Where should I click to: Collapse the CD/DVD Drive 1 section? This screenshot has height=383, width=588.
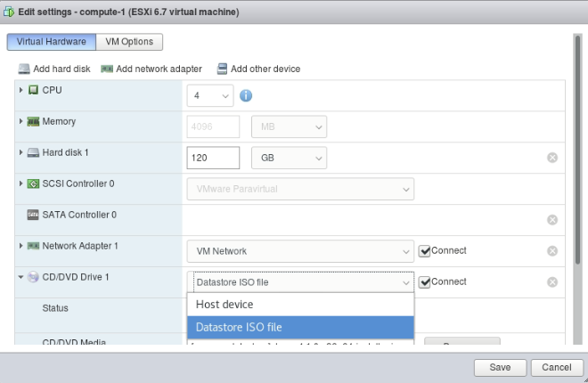[20, 277]
